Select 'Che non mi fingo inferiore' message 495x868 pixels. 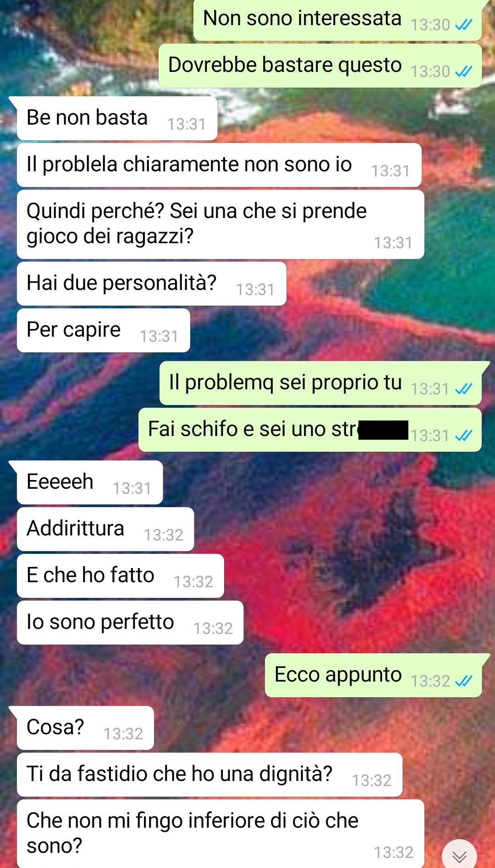coord(220,834)
